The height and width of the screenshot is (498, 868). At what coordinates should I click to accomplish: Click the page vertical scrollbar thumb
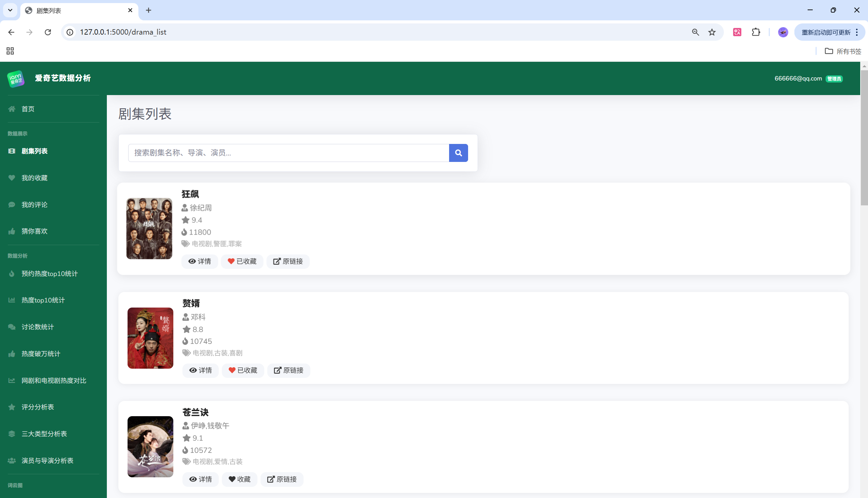tap(864, 137)
